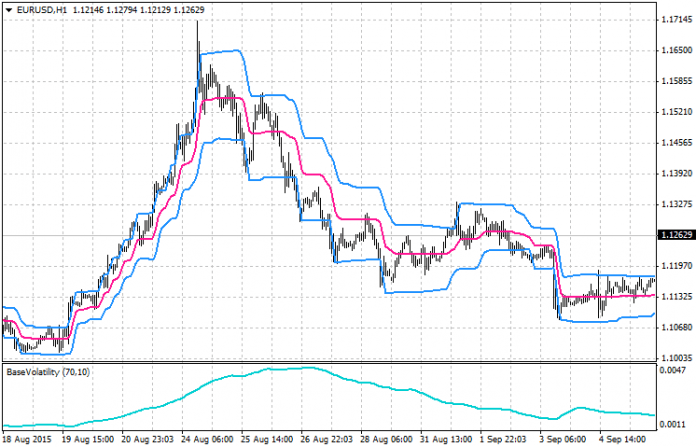Select the 1 Sep 22:03 time label
Viewport: 696px width, 447px height.
point(501,438)
